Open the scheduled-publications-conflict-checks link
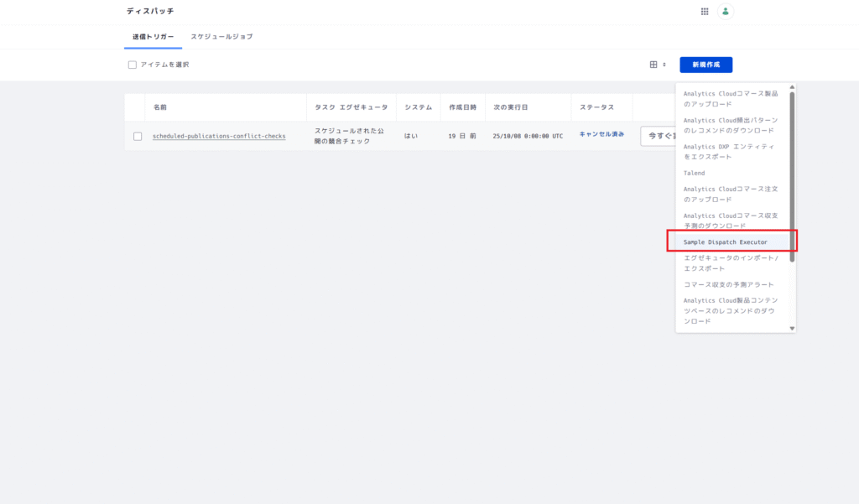The height and width of the screenshot is (504, 859). (219, 136)
